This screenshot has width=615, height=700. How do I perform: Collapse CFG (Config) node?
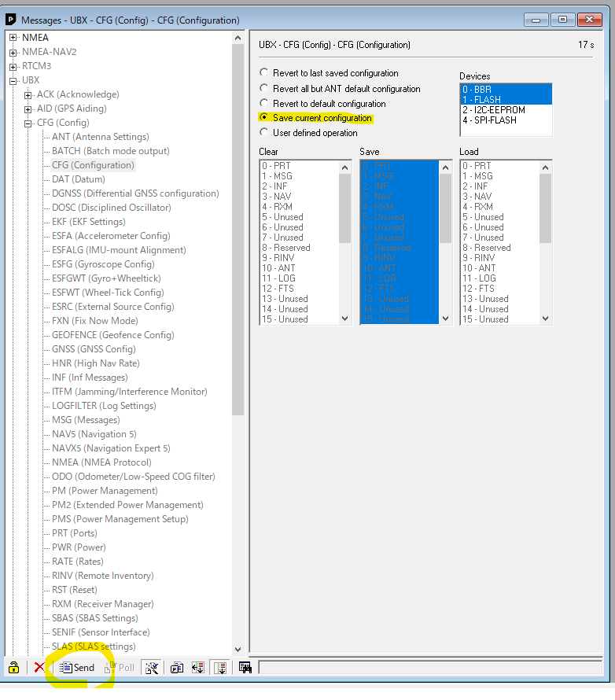(x=28, y=123)
